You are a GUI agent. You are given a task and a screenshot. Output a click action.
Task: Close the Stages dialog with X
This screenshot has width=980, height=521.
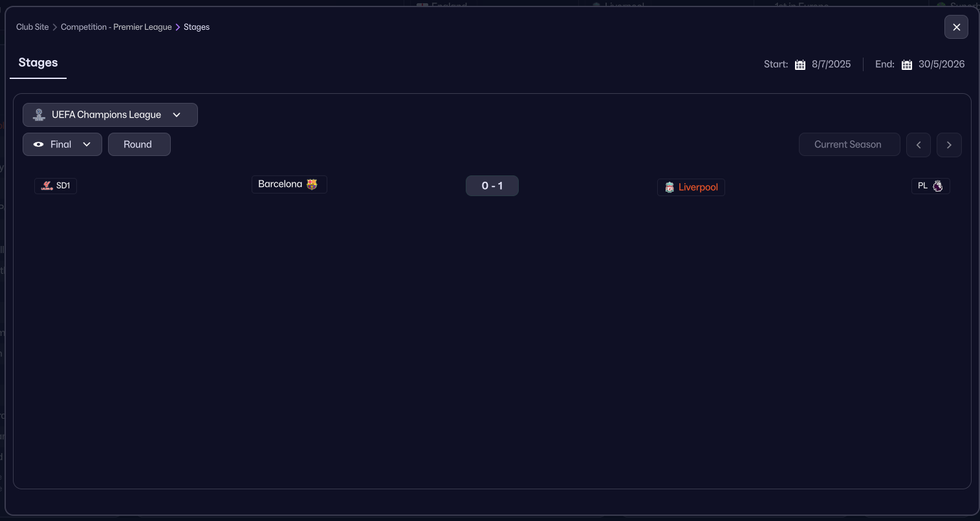click(x=956, y=27)
